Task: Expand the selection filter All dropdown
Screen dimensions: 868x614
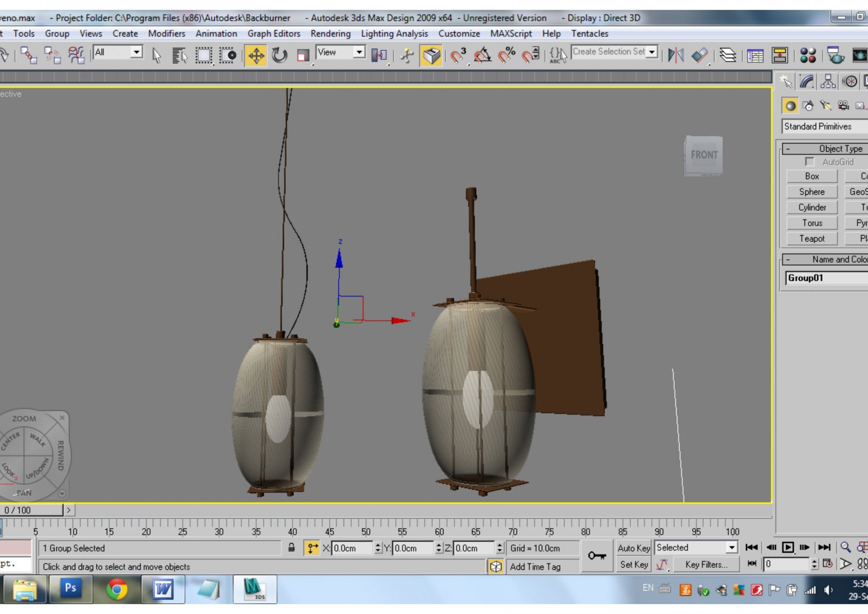Action: coord(117,52)
